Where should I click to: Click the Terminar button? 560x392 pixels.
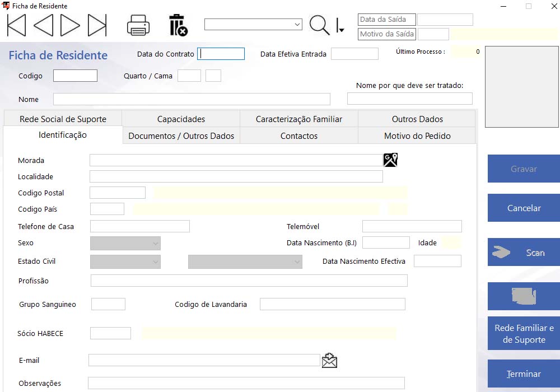[x=524, y=374]
